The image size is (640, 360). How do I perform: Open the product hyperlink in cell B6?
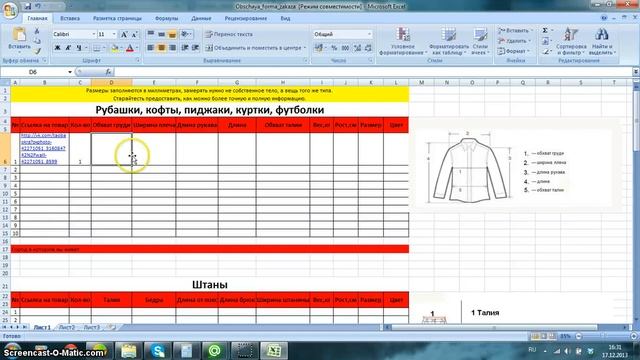tap(43, 149)
